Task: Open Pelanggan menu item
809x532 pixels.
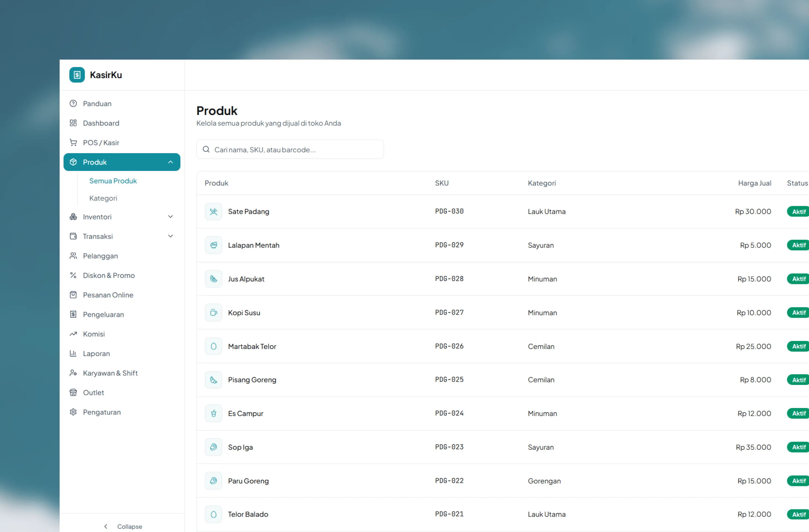Action: click(122, 256)
